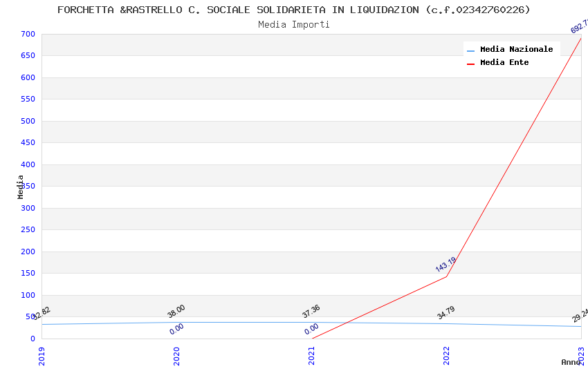Screen dimensions: 588x380
Task: Click the 600 y-axis tick label
Action: pyautogui.click(x=28, y=77)
